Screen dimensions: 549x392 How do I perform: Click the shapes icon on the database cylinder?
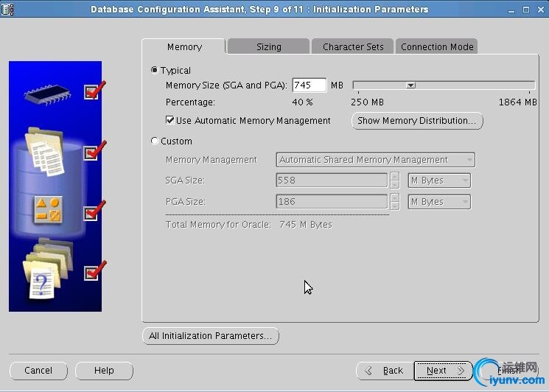(47, 210)
